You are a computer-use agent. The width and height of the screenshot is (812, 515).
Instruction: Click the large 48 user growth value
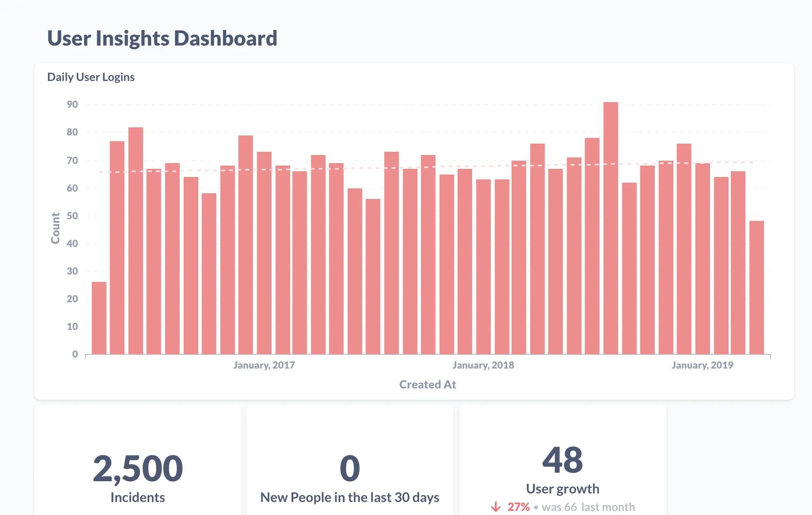click(x=562, y=460)
